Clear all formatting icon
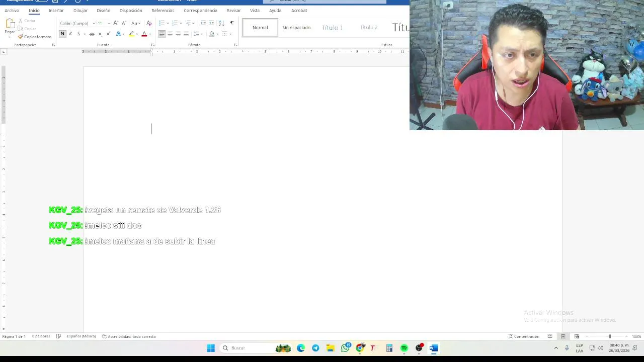This screenshot has height=362, width=644. [x=149, y=23]
